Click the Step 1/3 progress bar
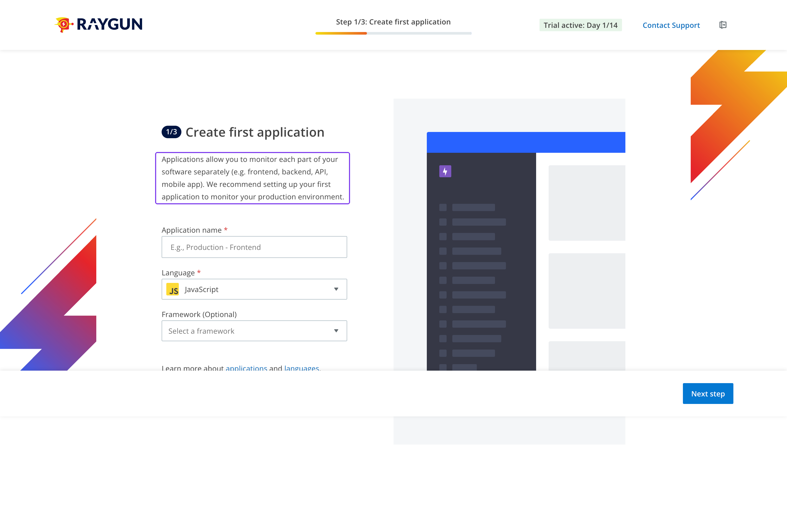787x532 pixels. pyautogui.click(x=393, y=33)
